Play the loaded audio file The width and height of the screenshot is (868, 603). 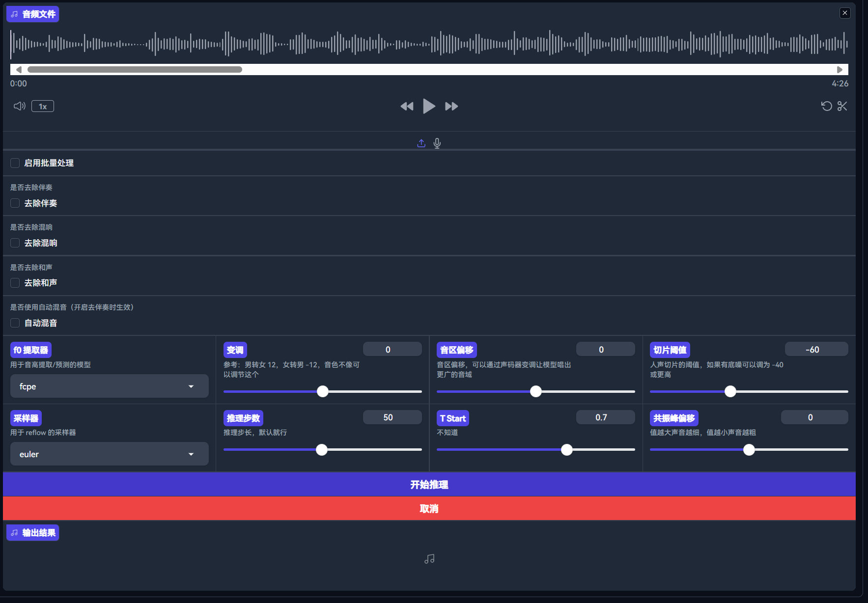[x=429, y=106]
